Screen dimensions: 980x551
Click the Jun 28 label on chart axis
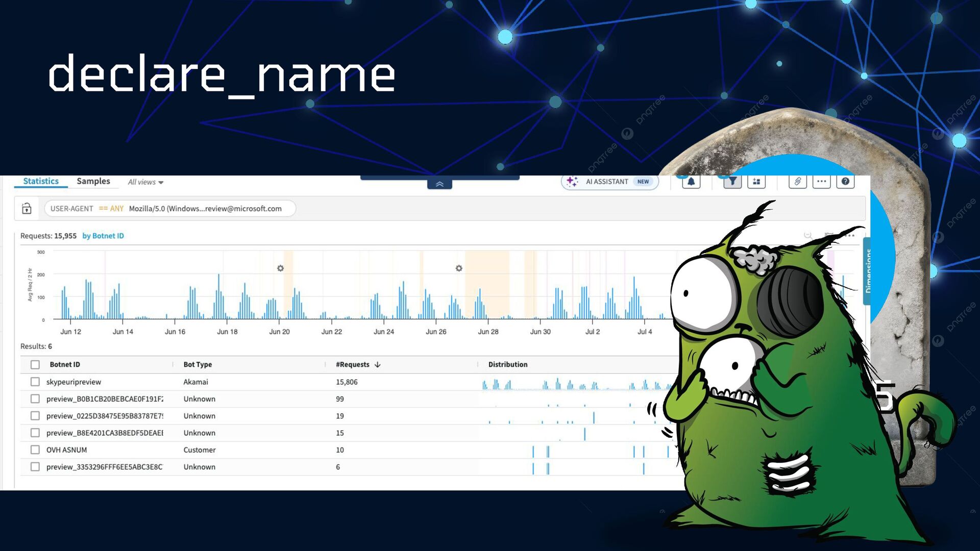tap(488, 332)
